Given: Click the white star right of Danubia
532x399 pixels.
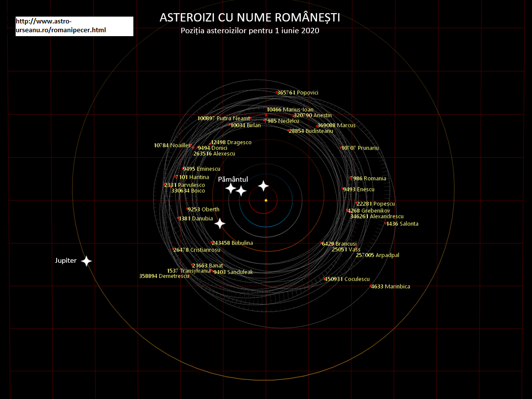Looking at the screenshot, I should point(220,224).
